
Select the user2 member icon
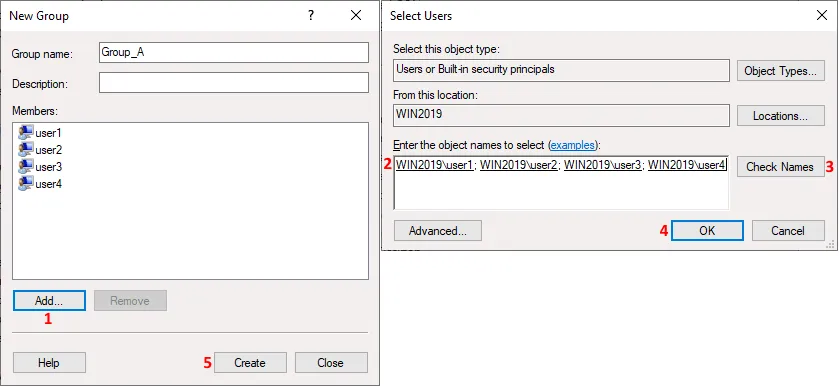click(25, 149)
